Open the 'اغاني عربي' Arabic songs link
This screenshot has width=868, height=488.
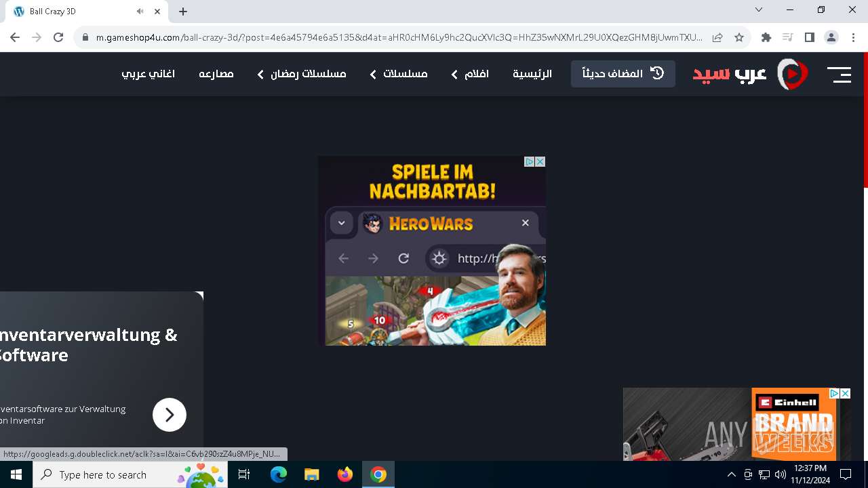pos(148,74)
